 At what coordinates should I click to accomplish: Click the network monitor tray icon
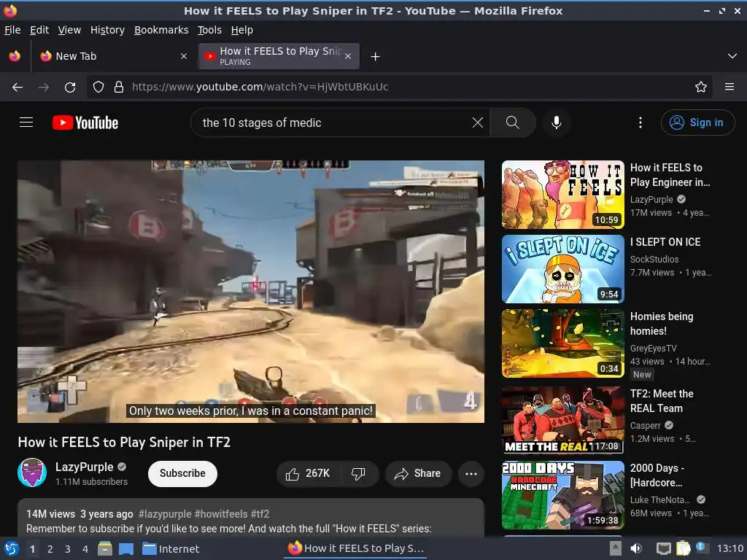pos(663,548)
